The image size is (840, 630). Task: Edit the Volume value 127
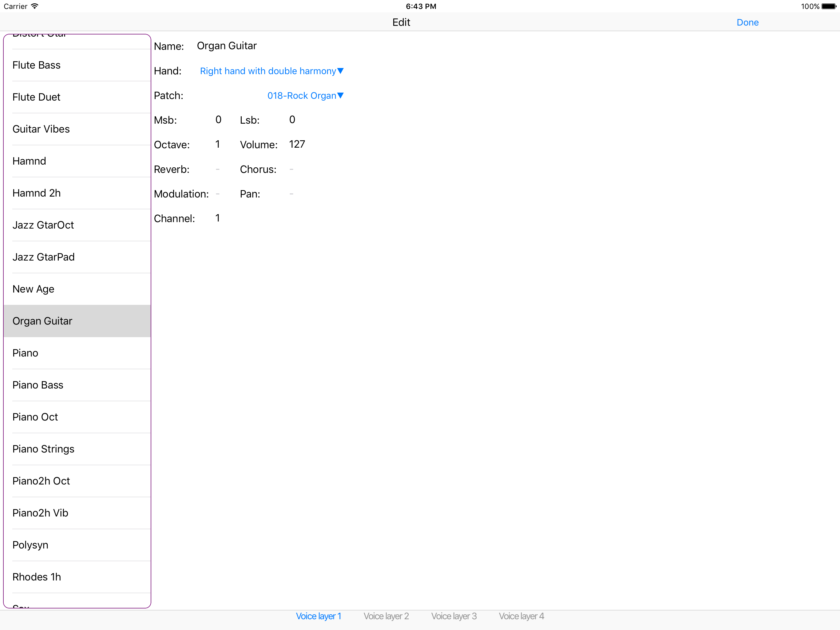click(x=297, y=145)
